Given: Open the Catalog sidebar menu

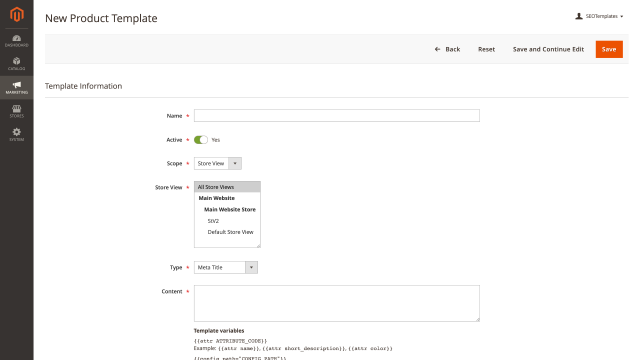Looking at the screenshot, I should pyautogui.click(x=17, y=64).
